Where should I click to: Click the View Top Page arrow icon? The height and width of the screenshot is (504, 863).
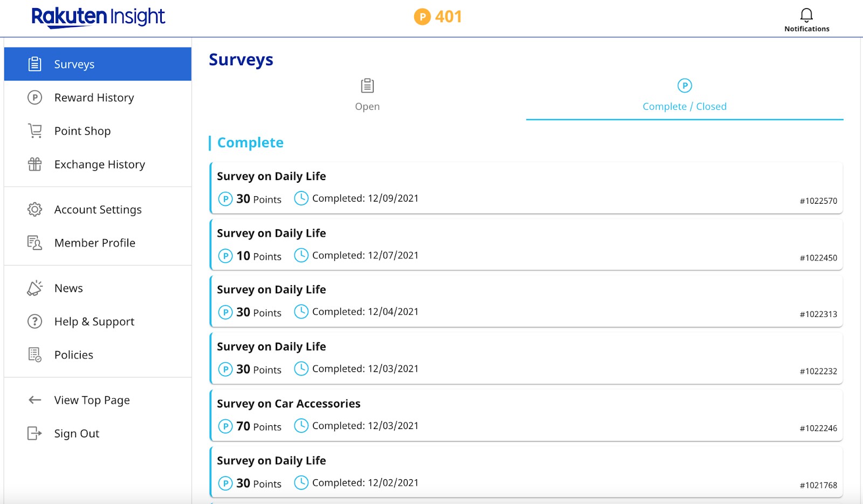(35, 400)
